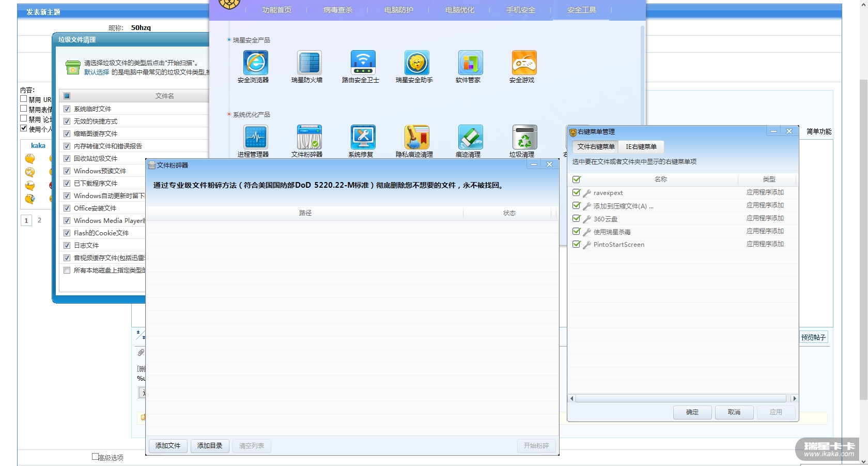Open the 系统修复 system repair icon

point(363,138)
